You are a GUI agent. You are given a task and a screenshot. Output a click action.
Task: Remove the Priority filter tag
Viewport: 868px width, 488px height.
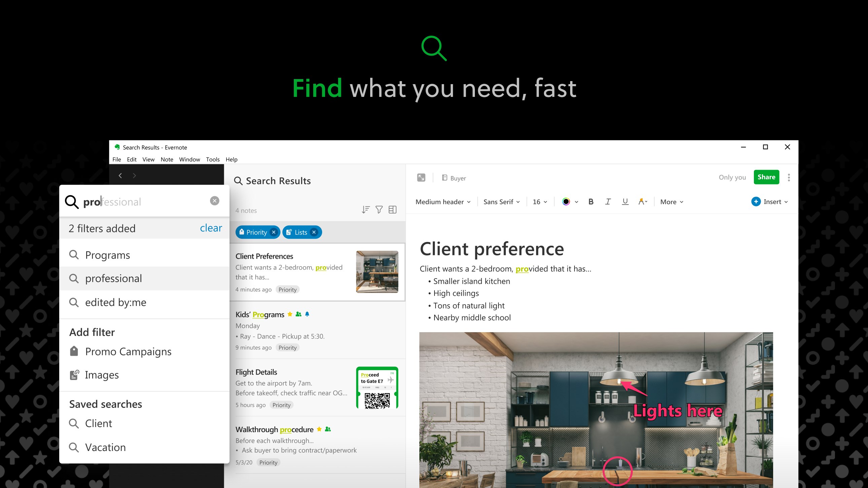[x=274, y=232]
